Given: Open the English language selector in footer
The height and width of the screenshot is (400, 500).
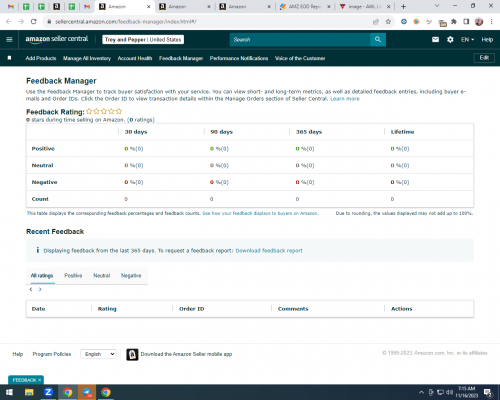Looking at the screenshot, I should click(98, 354).
